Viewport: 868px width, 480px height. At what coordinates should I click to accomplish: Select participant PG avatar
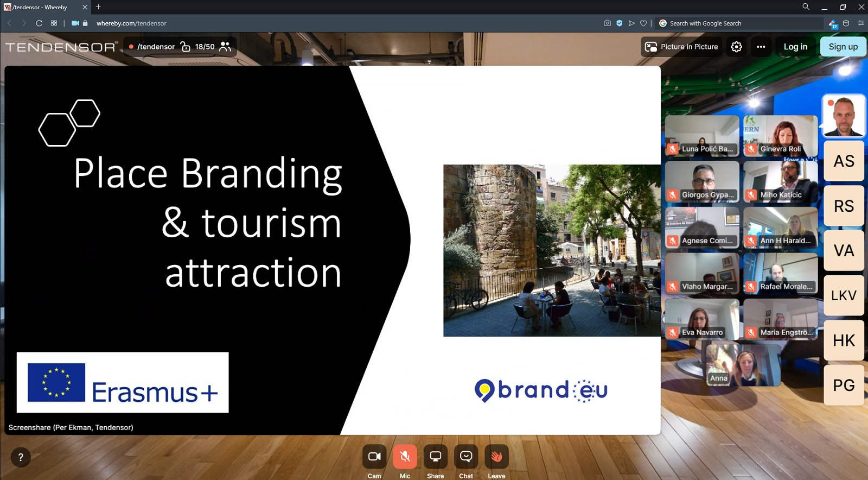tap(844, 385)
